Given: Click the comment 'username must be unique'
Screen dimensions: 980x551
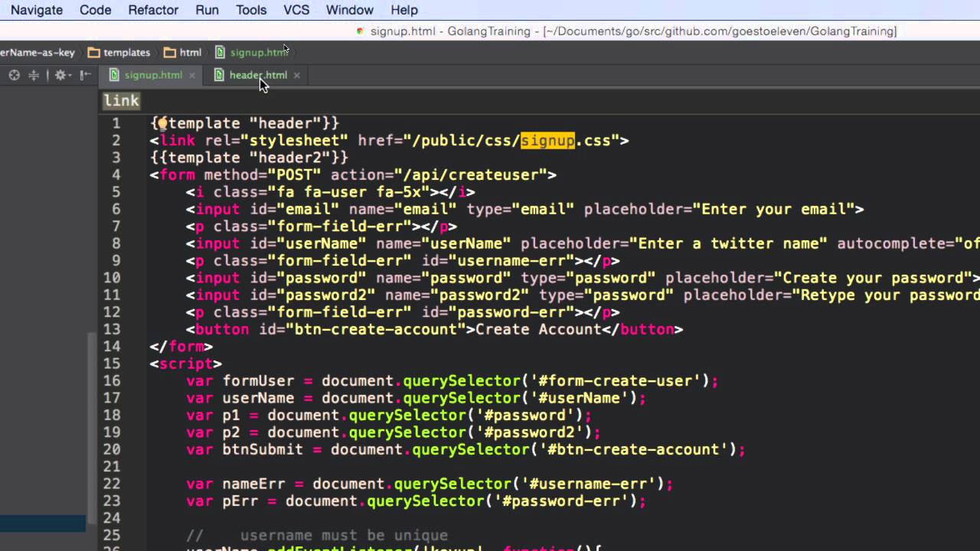Looking at the screenshot, I should pos(344,536).
